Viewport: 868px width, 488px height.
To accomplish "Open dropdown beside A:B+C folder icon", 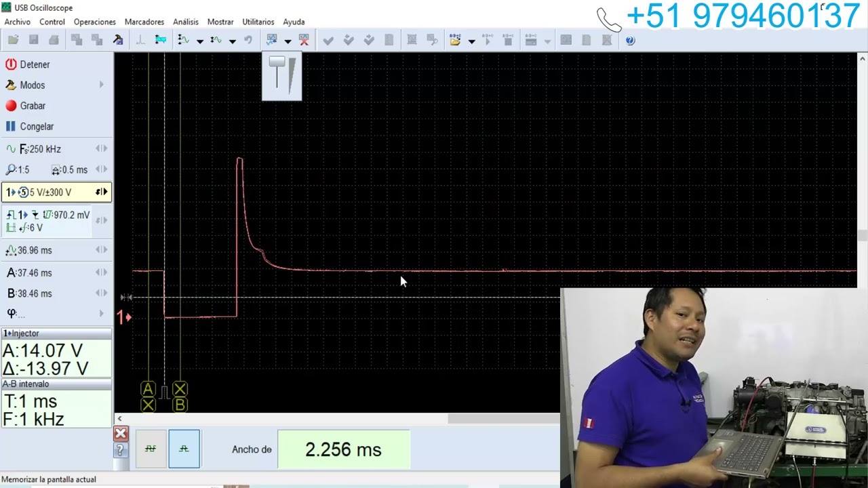I will pos(471,41).
